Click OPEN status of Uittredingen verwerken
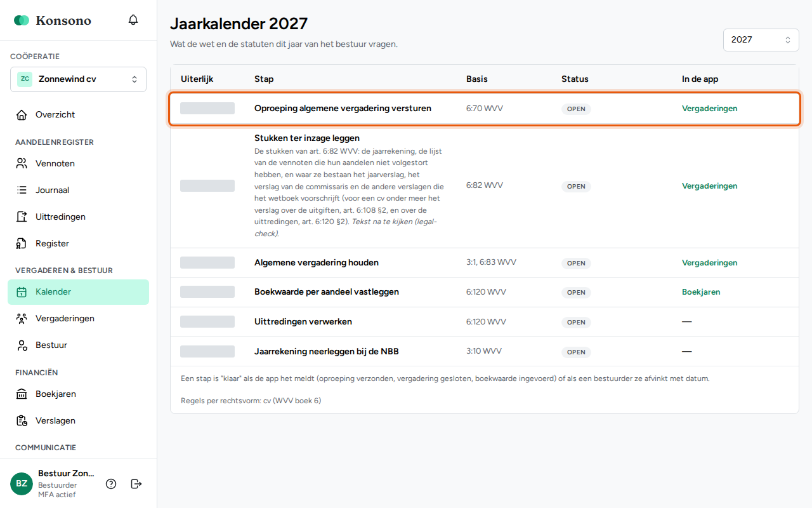Image resolution: width=812 pixels, height=508 pixels. click(576, 323)
